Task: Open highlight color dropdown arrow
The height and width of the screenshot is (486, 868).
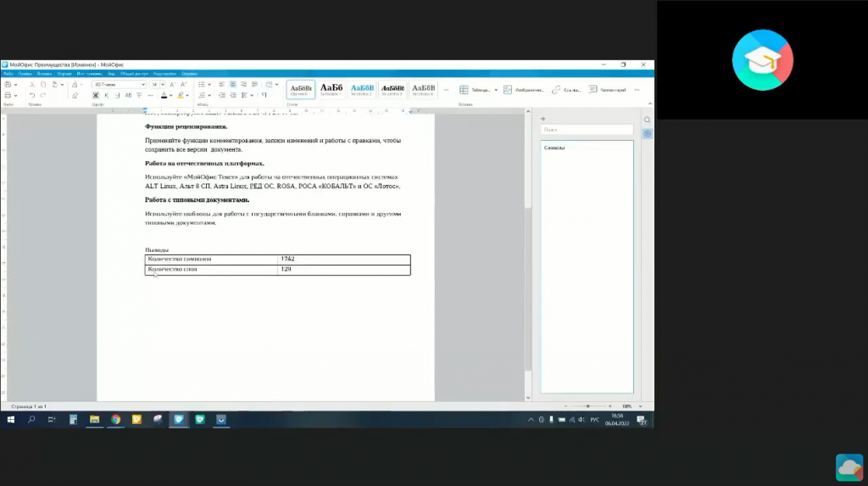Action: click(x=187, y=95)
